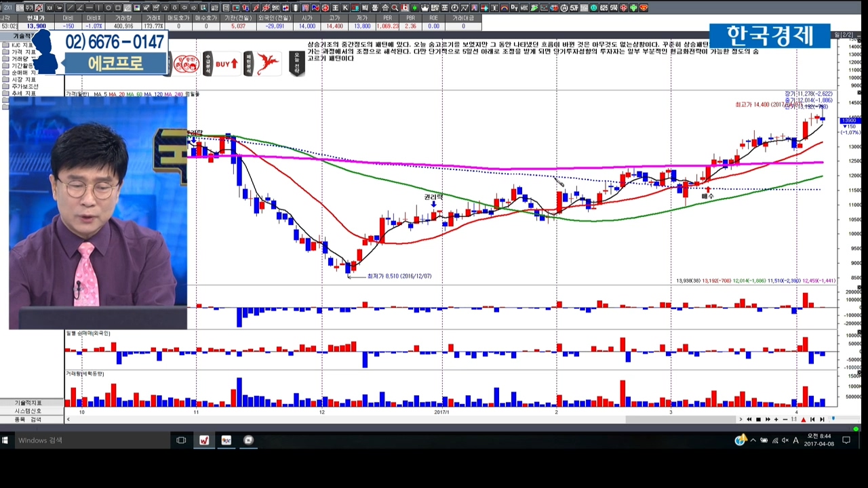Switch to the '종목 검색' tab
868x488 pixels.
click(28, 420)
